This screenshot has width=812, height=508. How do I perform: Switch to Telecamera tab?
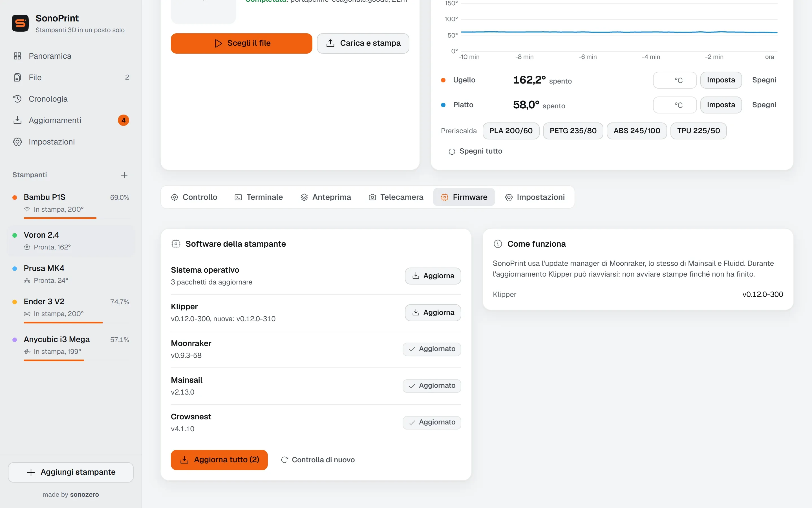[x=396, y=197]
